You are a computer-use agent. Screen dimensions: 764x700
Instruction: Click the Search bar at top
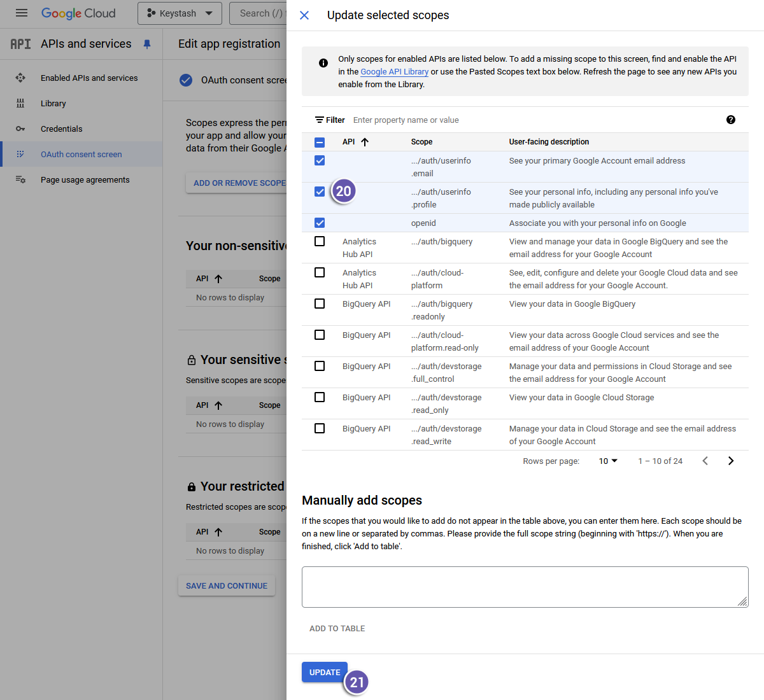(258, 13)
